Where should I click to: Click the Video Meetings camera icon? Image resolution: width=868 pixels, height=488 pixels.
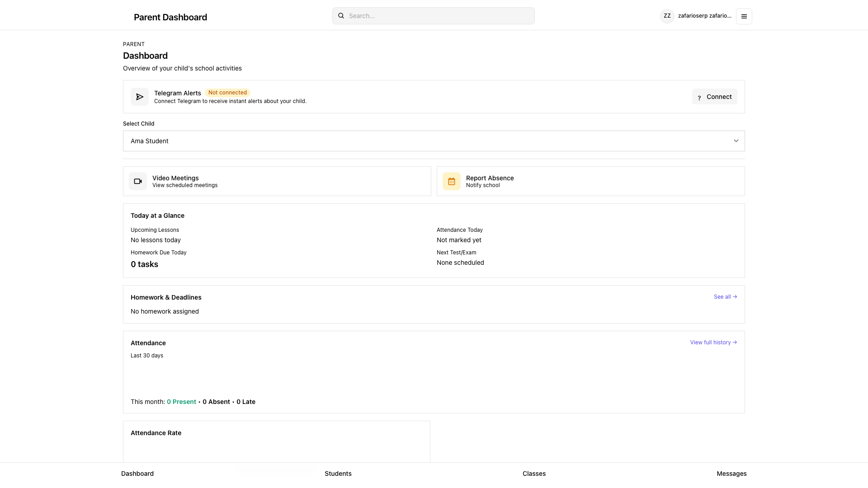click(x=138, y=181)
